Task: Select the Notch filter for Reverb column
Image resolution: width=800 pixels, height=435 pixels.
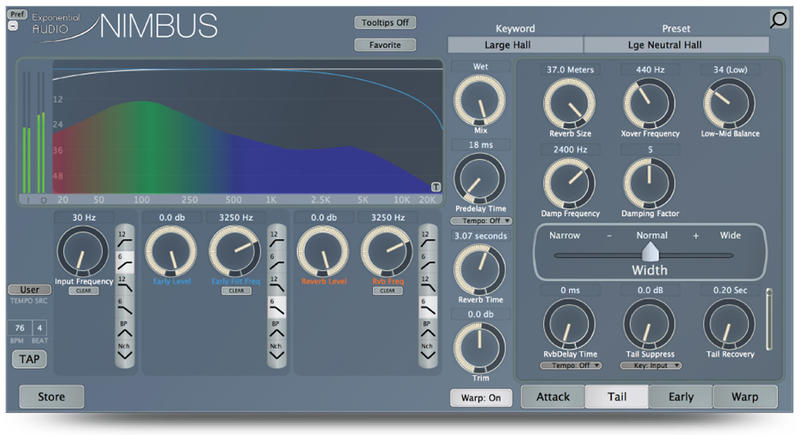Action: coord(428,352)
